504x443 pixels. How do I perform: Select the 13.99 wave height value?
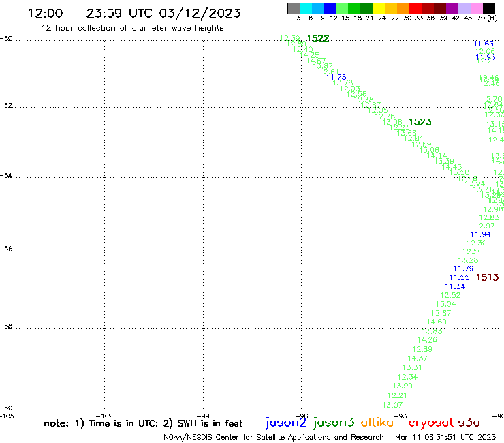pos(403,386)
